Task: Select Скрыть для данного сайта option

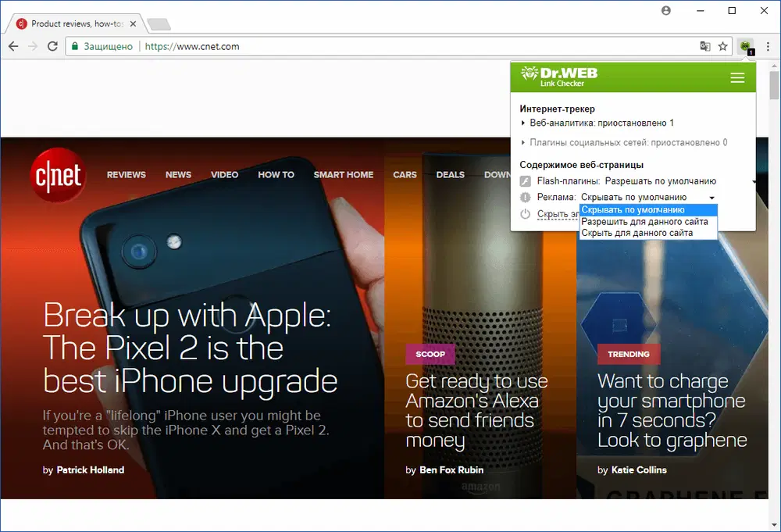Action: (648, 233)
